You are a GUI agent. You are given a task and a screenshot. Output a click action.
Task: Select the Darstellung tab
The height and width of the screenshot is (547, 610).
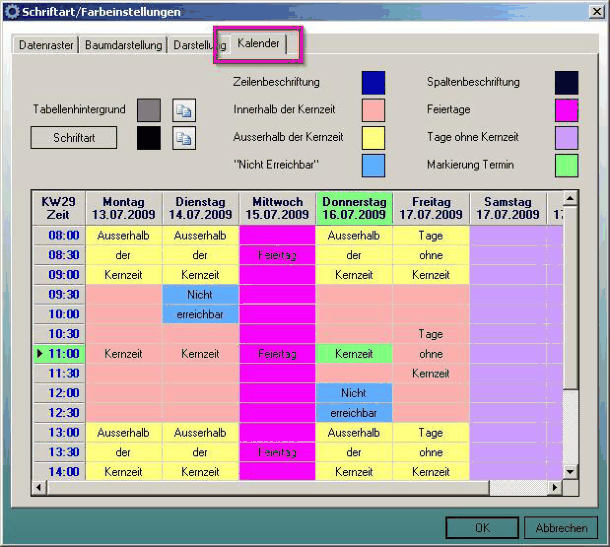[200, 45]
